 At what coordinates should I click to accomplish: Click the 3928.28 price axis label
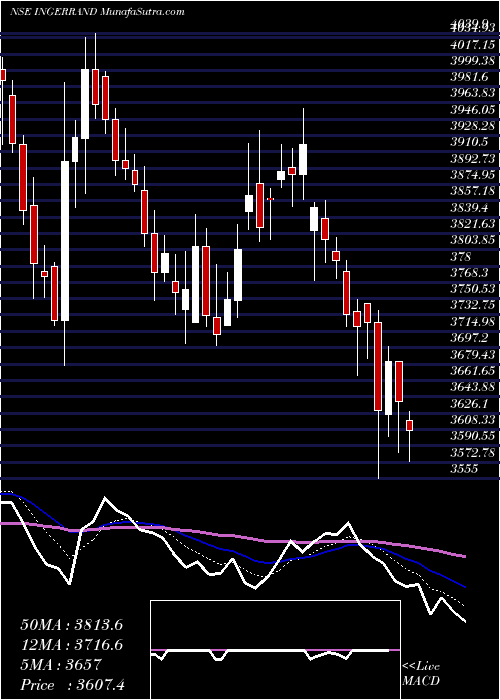pos(473,125)
